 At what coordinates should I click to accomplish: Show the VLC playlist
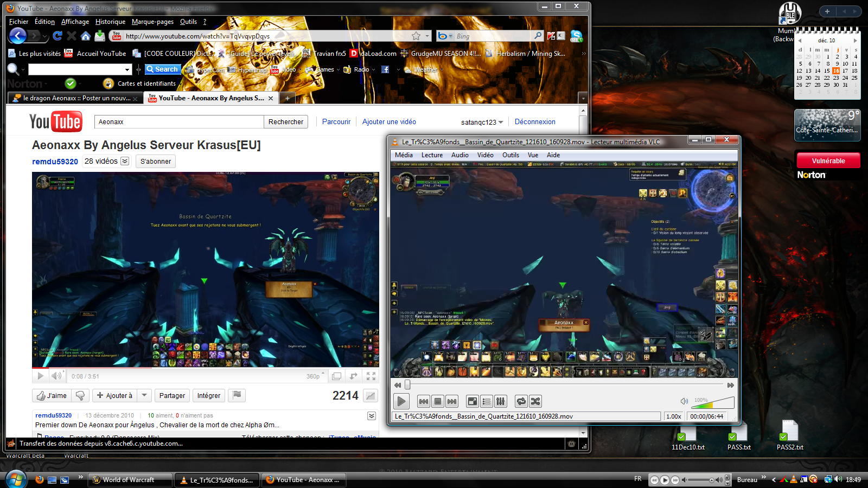coord(487,401)
